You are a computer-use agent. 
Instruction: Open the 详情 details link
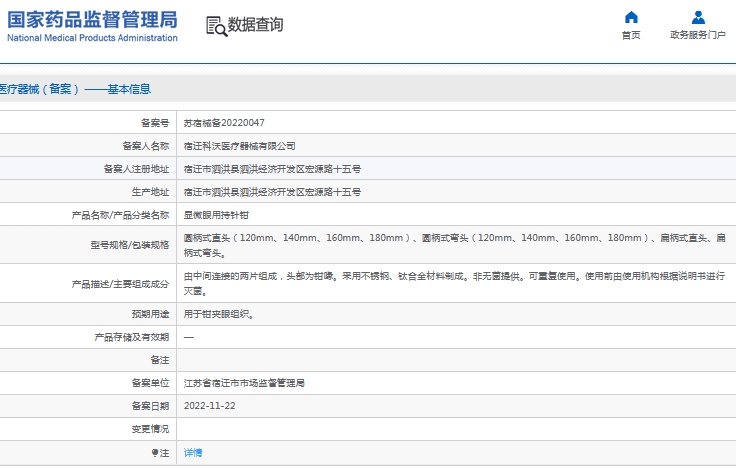193,453
